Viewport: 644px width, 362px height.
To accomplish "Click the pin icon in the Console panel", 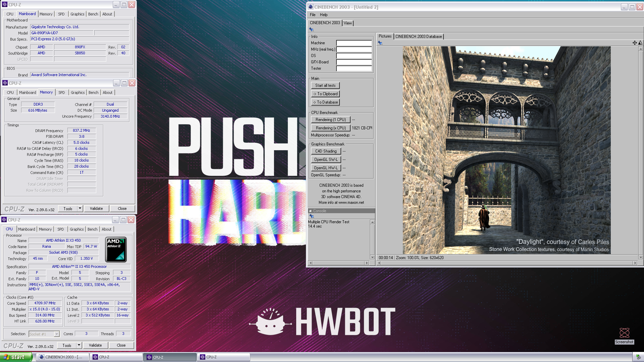I will [311, 216].
